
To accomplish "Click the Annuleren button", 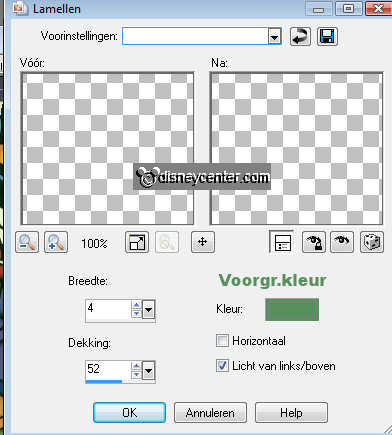I will (210, 413).
